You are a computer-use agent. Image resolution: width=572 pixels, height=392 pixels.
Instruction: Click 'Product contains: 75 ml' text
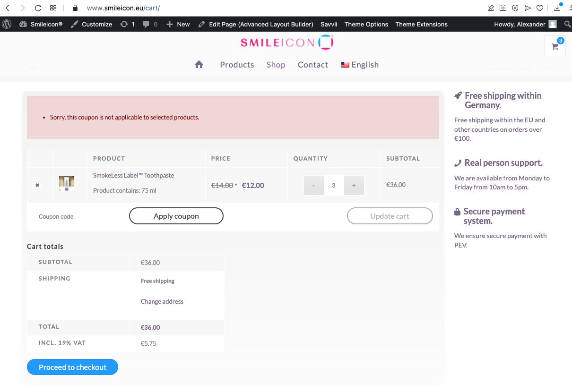(125, 190)
